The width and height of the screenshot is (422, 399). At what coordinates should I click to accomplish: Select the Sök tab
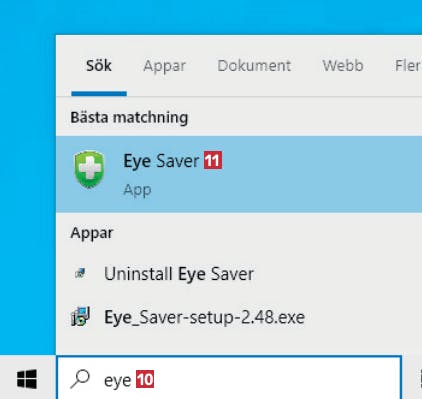pos(99,66)
